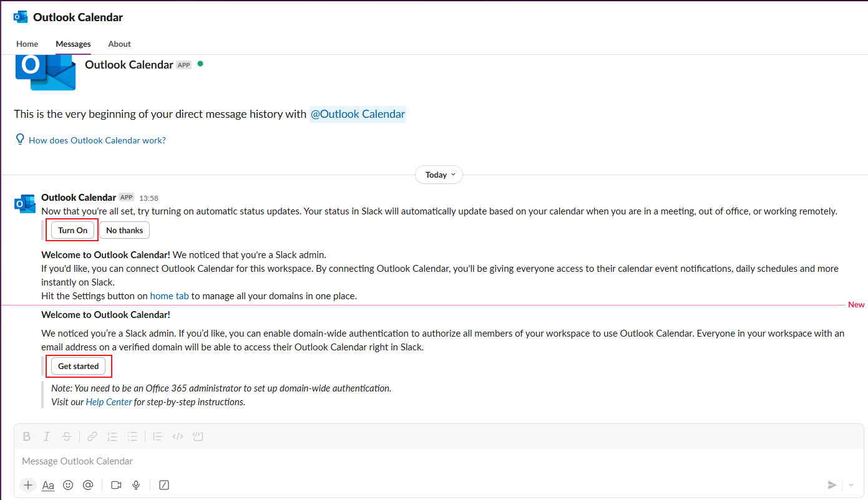The height and width of the screenshot is (500, 868).
Task: Follow the home tab link
Action: 170,296
